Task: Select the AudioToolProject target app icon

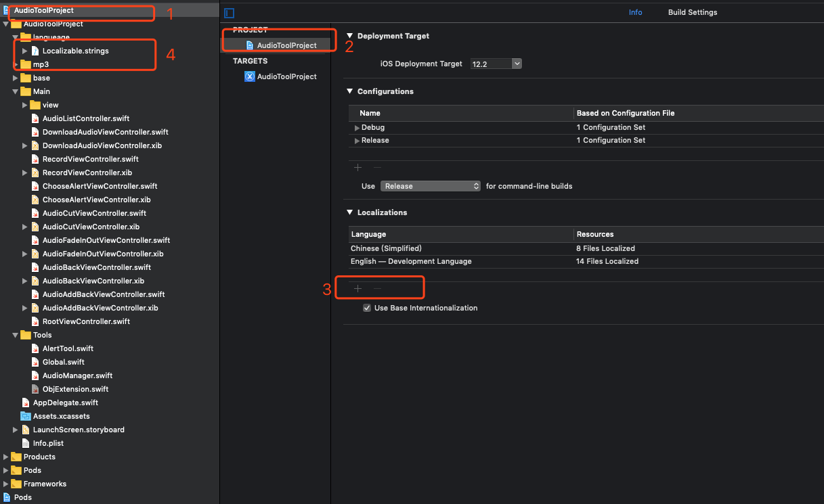Action: click(x=250, y=76)
